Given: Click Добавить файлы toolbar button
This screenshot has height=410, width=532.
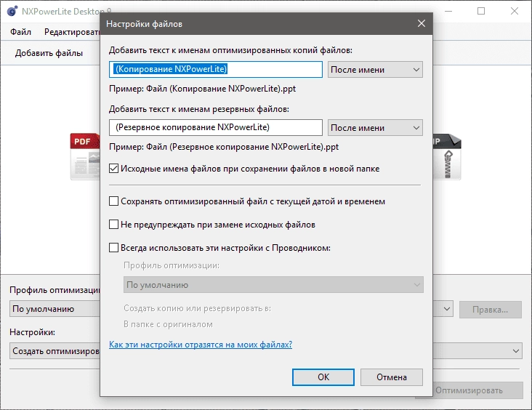Looking at the screenshot, I should coord(49,53).
